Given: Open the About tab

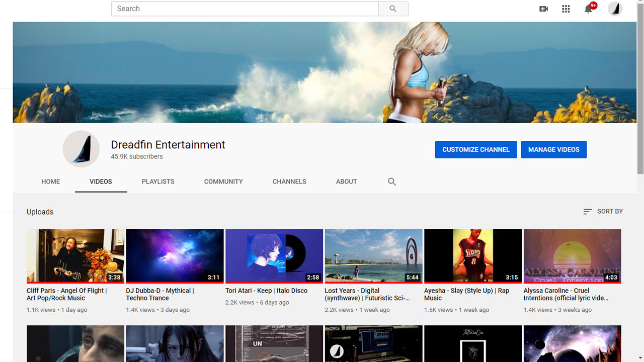Looking at the screenshot, I should pos(346,182).
